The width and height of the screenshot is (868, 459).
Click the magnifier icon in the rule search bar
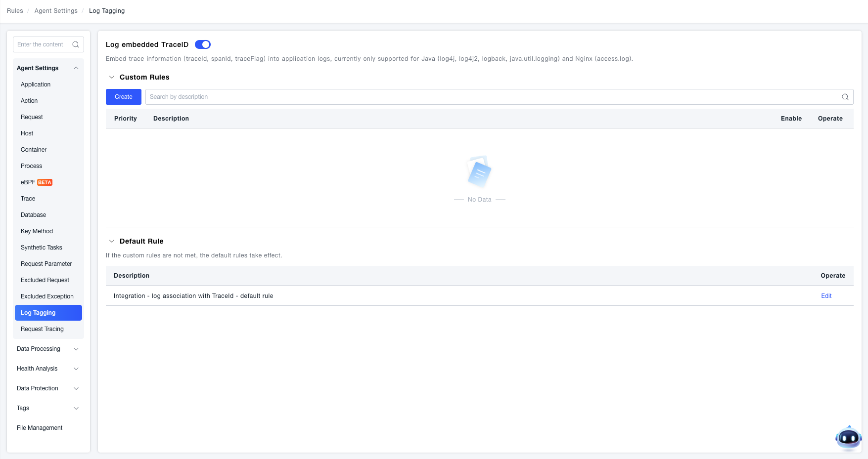(x=845, y=97)
